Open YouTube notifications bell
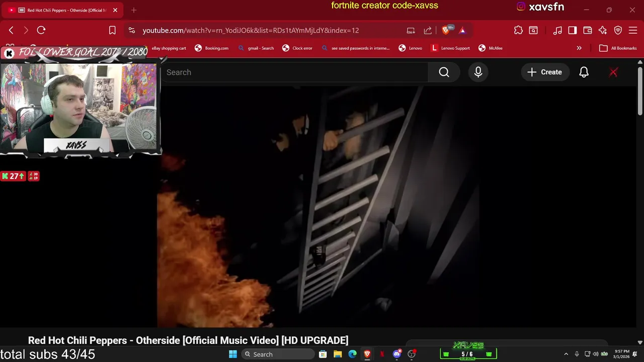The width and height of the screenshot is (644, 362). (584, 72)
